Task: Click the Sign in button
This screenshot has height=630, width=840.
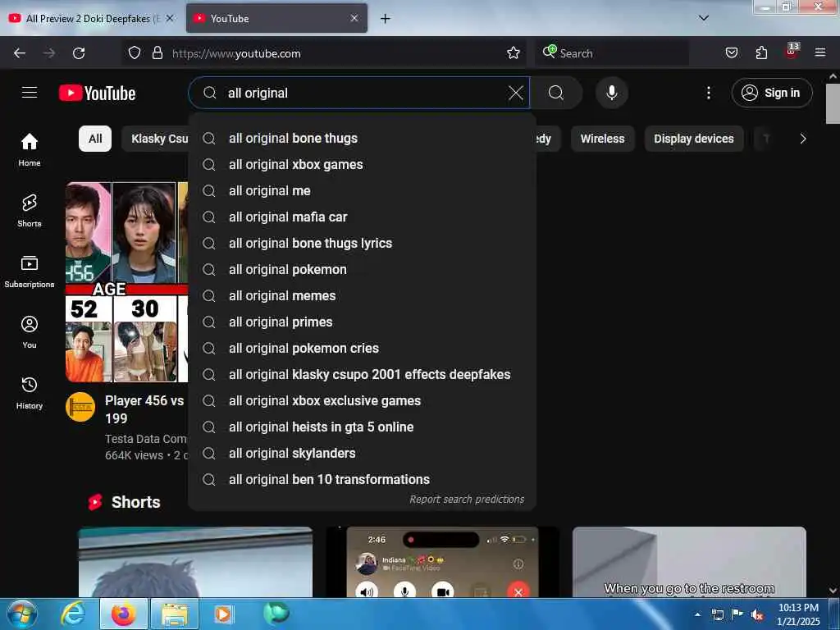Action: pos(772,94)
